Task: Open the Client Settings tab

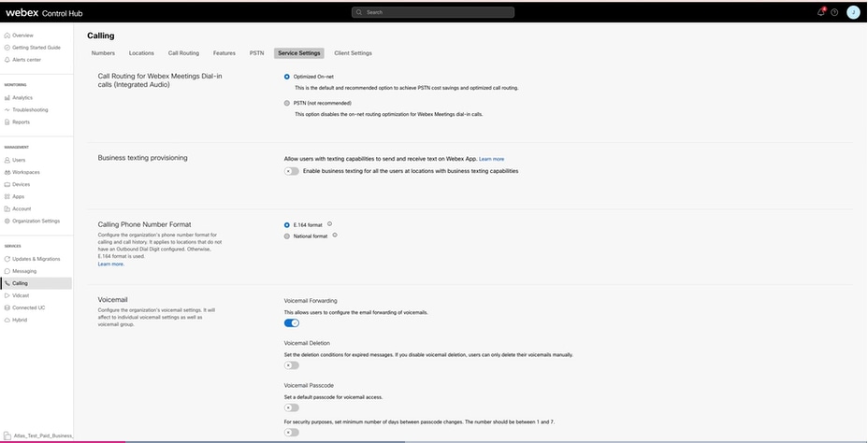Action: [354, 53]
